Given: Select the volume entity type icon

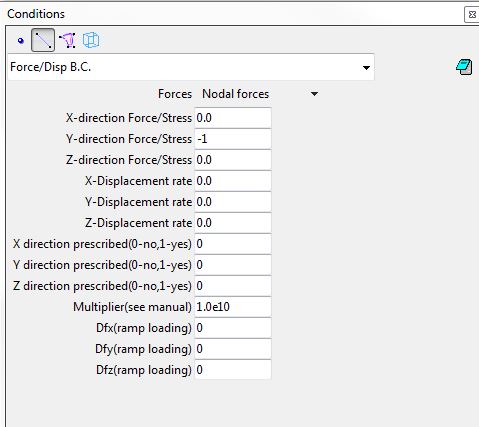Looking at the screenshot, I should pyautogui.click(x=91, y=40).
